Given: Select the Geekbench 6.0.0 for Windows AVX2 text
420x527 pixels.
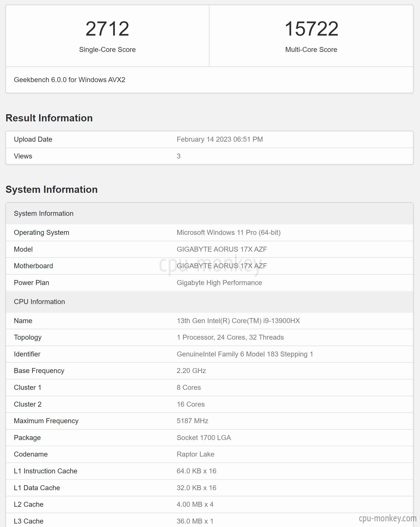Looking at the screenshot, I should (70, 80).
